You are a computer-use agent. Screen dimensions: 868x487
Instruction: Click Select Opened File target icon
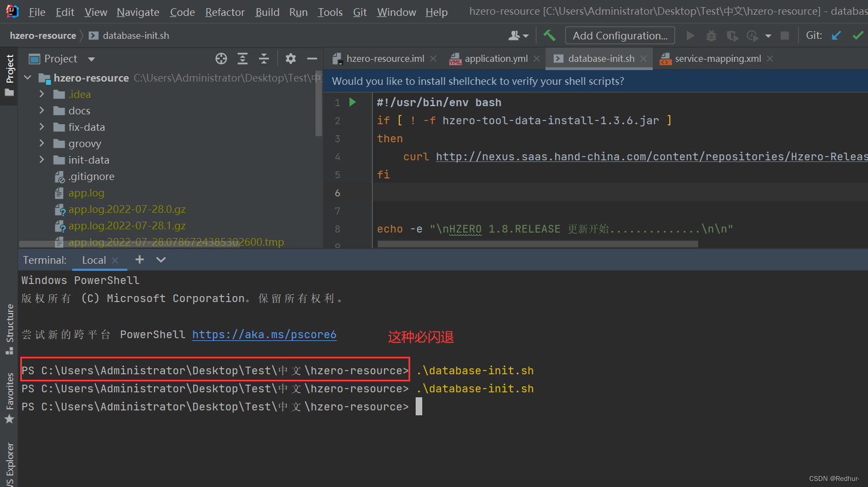pos(221,59)
